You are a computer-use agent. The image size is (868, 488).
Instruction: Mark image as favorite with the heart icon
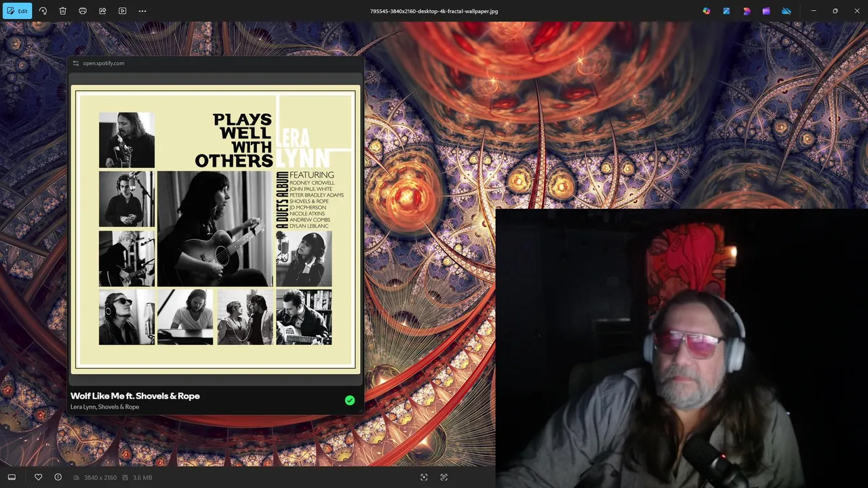[x=38, y=477]
